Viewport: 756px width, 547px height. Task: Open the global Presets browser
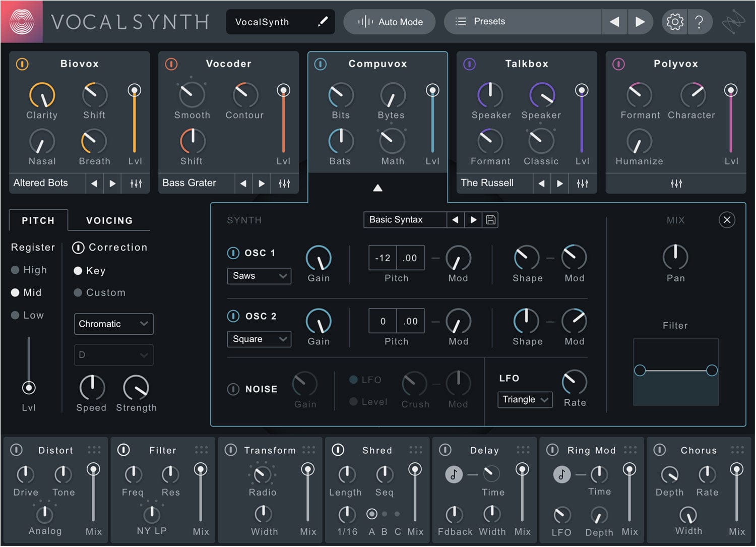click(523, 22)
